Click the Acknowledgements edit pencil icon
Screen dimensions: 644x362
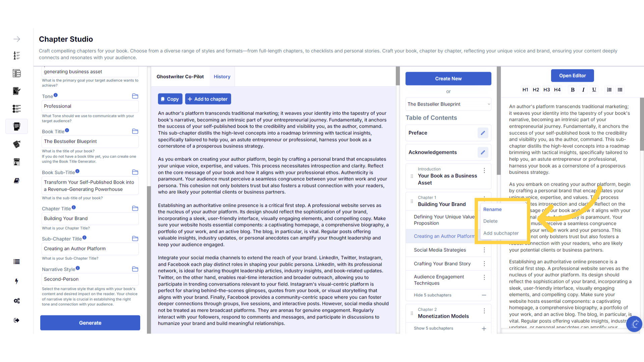point(483,153)
